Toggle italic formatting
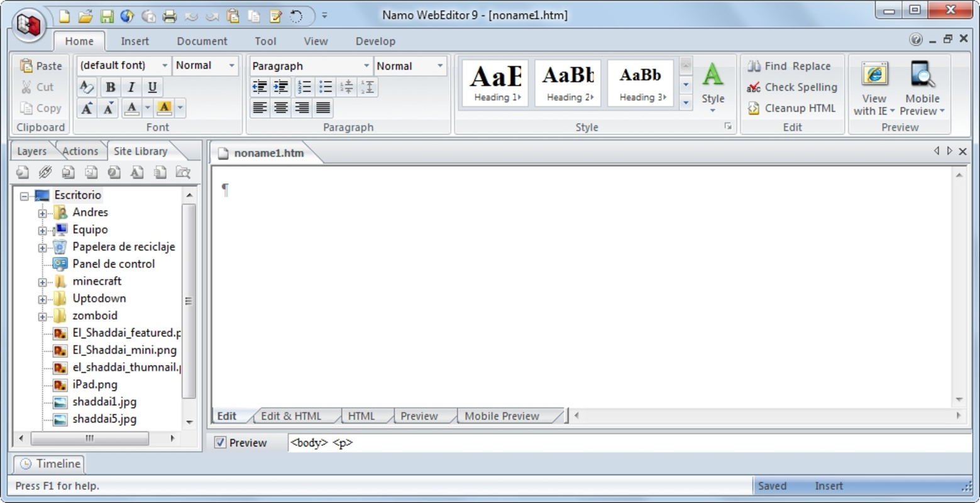 click(x=131, y=87)
